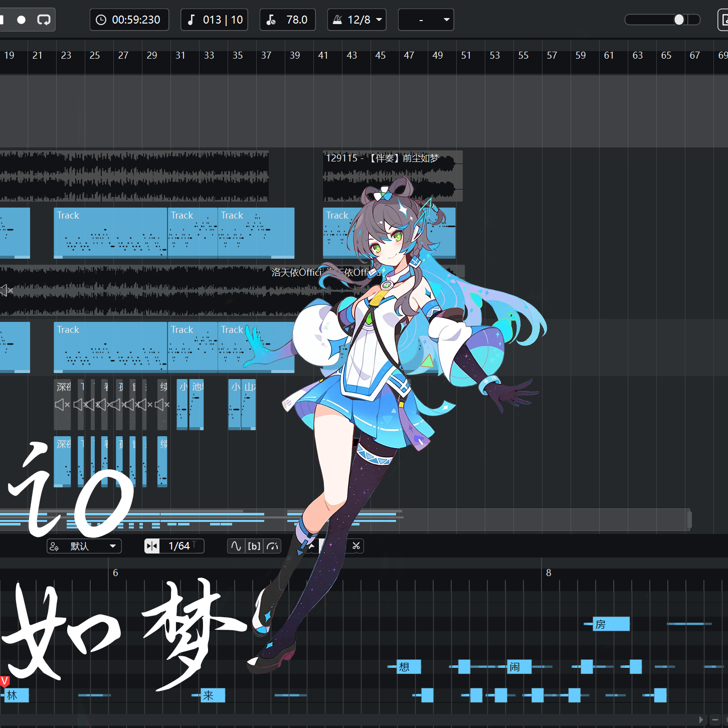Toggle the gauge parameter icon

click(272, 546)
